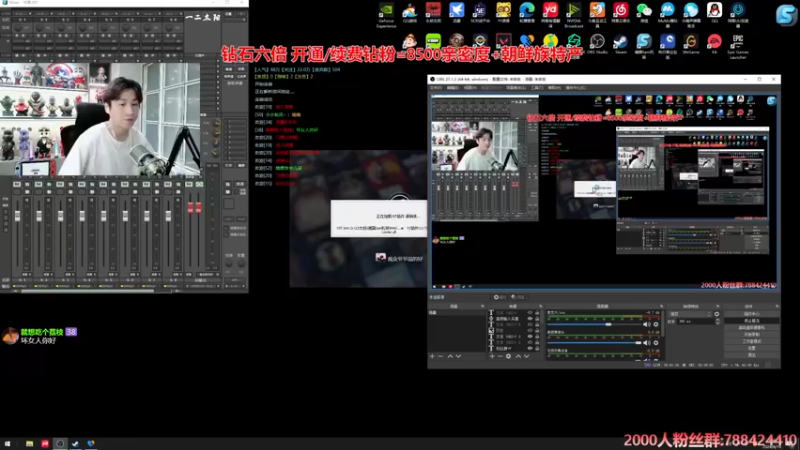This screenshot has width=800, height=450.
Task: Mute the second audio mixer channel
Action: (646, 343)
